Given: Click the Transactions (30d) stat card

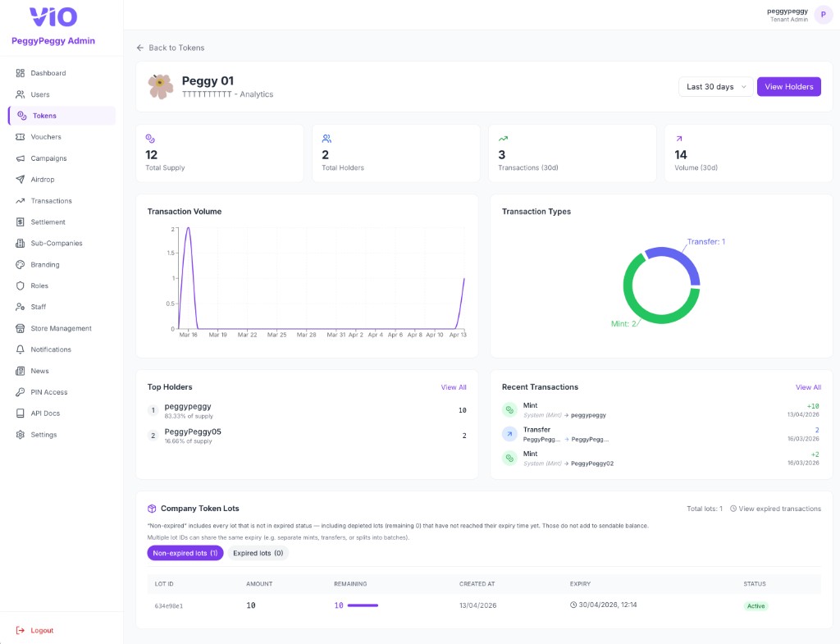Looking at the screenshot, I should (572, 153).
